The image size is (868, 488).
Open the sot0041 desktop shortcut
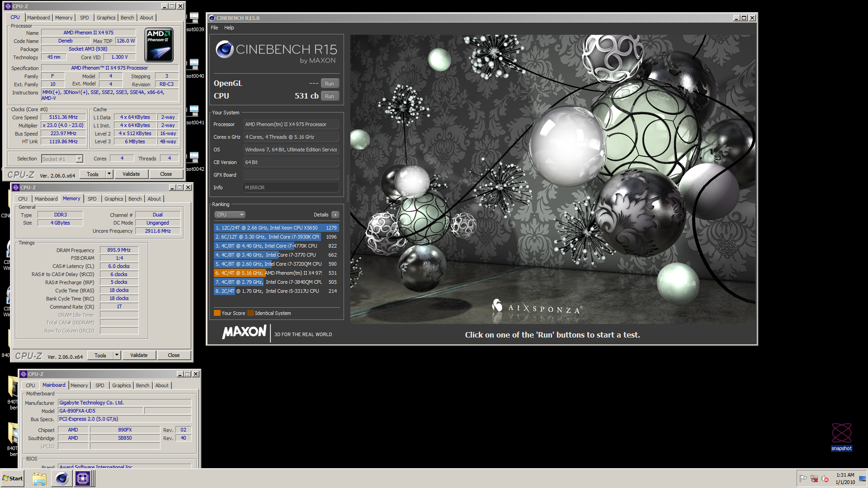tap(195, 115)
